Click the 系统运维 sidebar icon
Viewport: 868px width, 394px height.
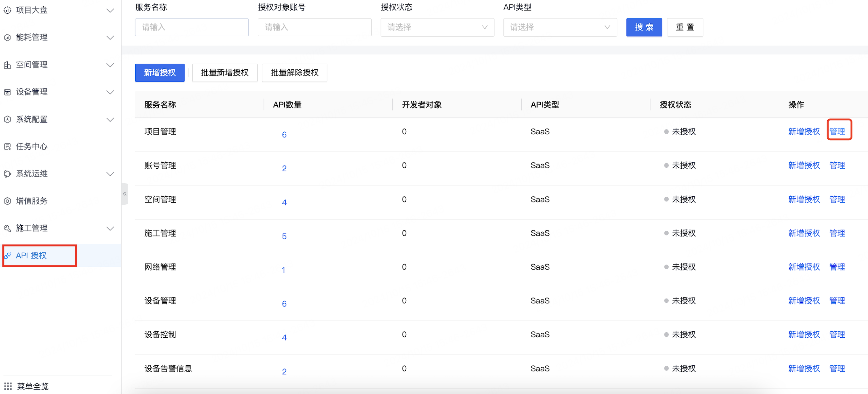click(7, 174)
